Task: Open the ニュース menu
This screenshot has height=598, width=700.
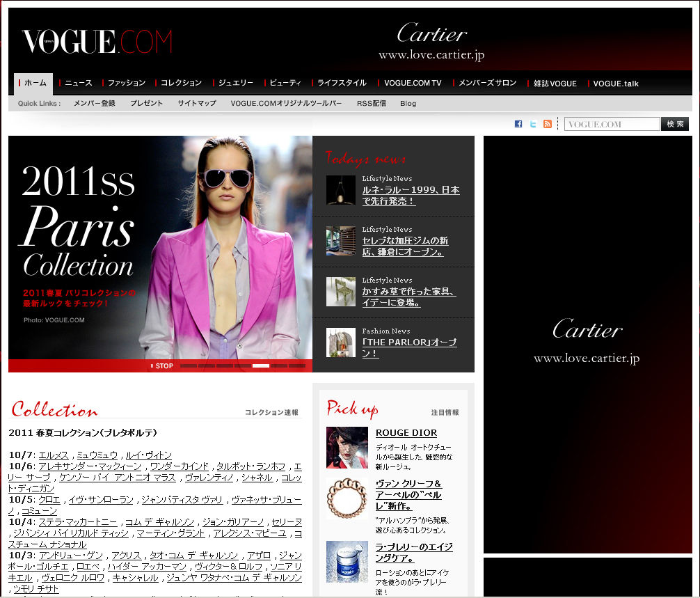Action: (78, 83)
